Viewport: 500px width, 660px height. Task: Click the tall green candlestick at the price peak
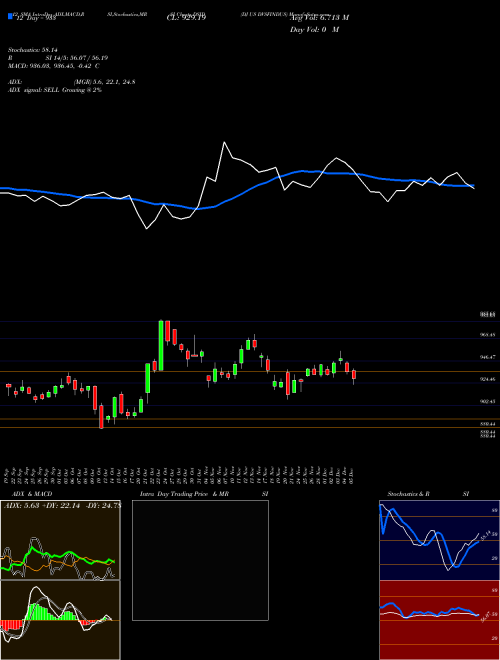click(161, 346)
